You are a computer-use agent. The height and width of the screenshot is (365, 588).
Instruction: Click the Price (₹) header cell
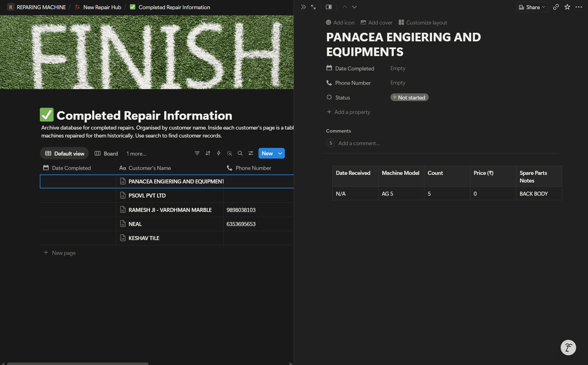tap(493, 176)
